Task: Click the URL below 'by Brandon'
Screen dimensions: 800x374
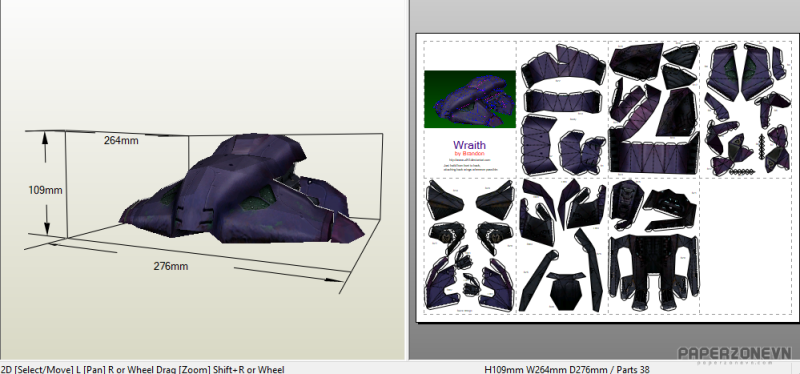Action: click(469, 160)
